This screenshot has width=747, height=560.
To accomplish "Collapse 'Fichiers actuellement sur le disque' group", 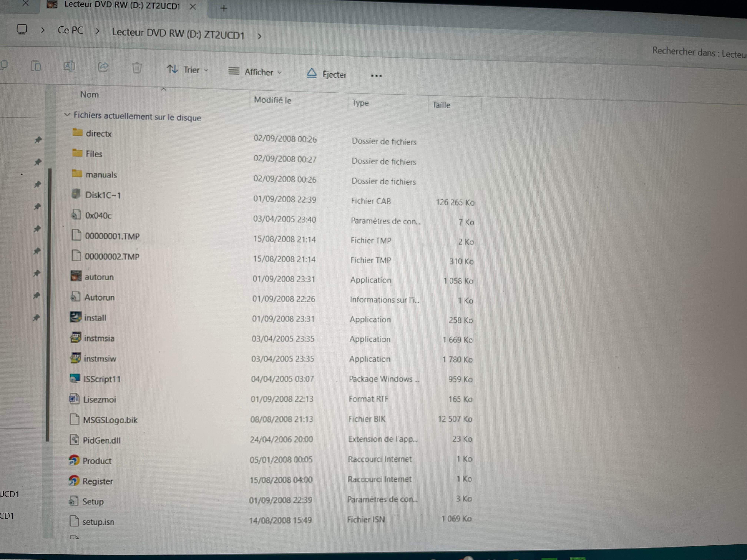I will 67,115.
